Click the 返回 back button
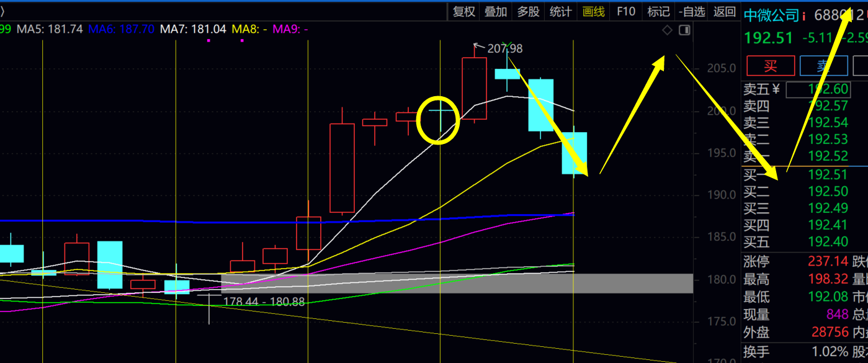This screenshot has height=363, width=868. [x=725, y=12]
